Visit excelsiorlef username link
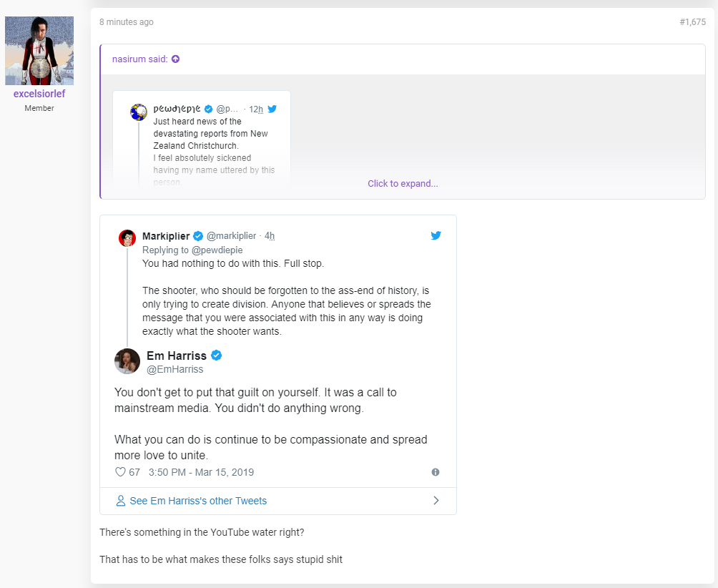 click(x=39, y=94)
